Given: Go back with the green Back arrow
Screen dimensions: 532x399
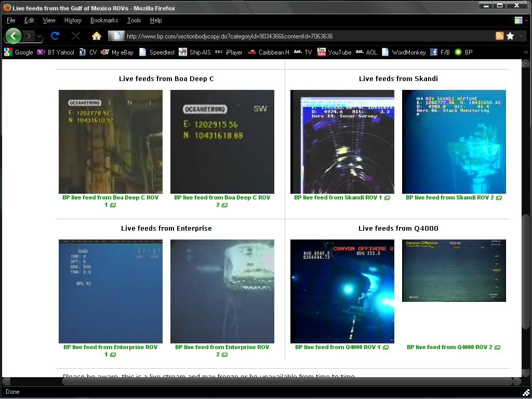Looking at the screenshot, I should [13, 36].
